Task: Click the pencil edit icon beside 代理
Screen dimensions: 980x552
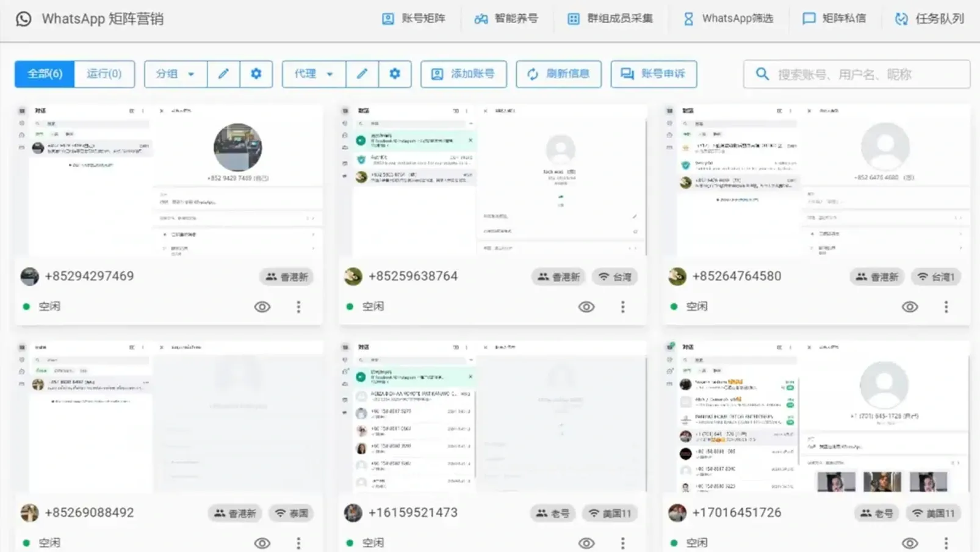Action: (x=362, y=74)
